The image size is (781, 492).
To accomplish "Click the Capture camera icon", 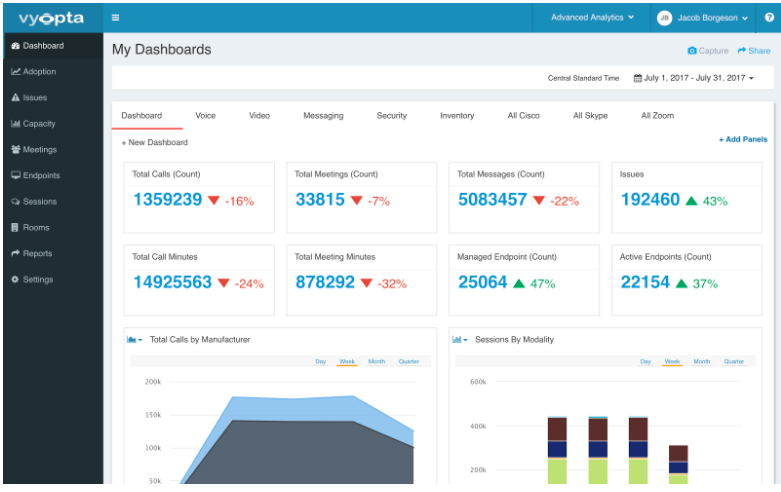I will tap(692, 51).
